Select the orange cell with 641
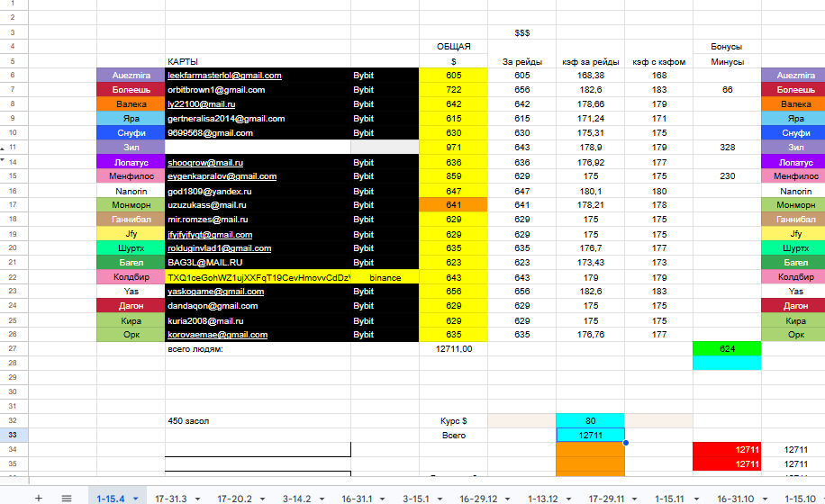This screenshot has height=504, width=825. (454, 205)
